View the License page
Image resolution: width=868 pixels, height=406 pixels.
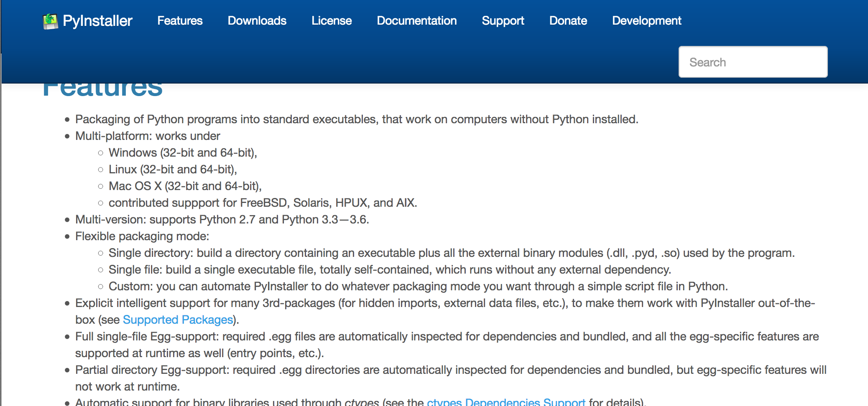pos(331,20)
